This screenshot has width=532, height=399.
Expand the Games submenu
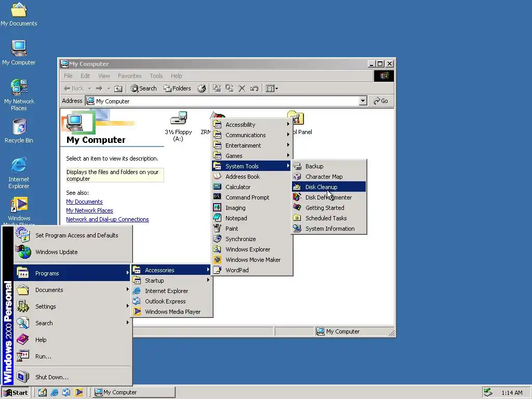[251, 156]
